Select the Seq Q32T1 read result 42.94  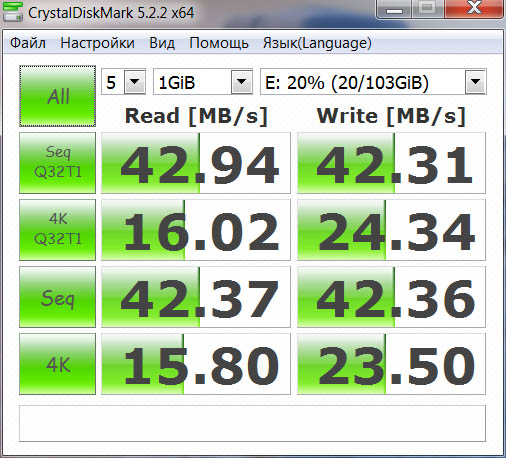(x=196, y=163)
